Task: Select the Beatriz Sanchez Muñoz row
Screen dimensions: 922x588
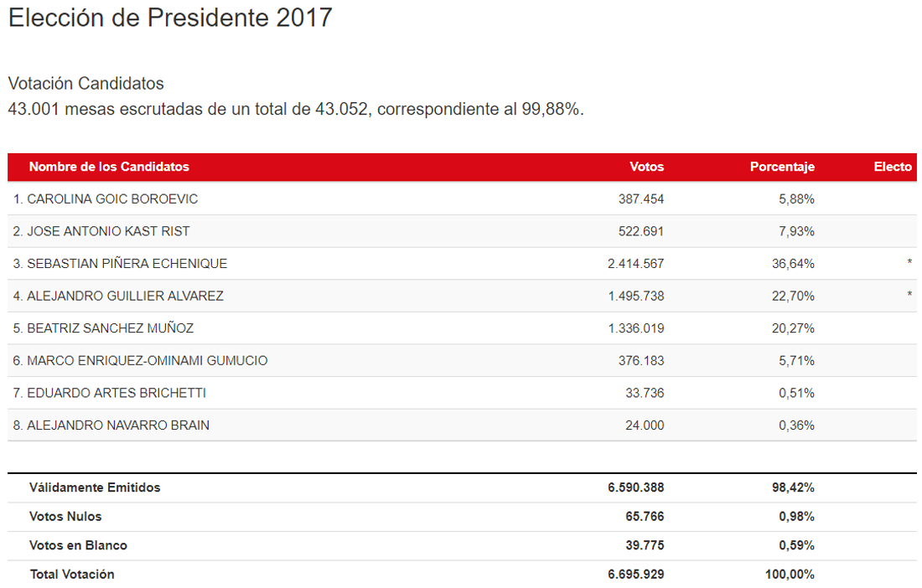Action: click(462, 328)
